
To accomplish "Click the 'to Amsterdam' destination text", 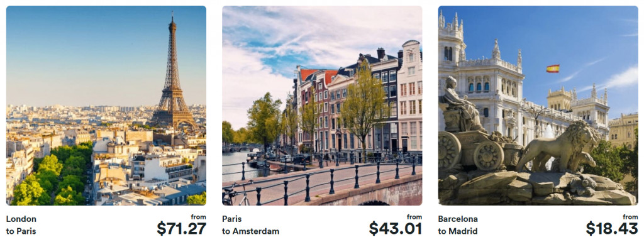I will [250, 231].
